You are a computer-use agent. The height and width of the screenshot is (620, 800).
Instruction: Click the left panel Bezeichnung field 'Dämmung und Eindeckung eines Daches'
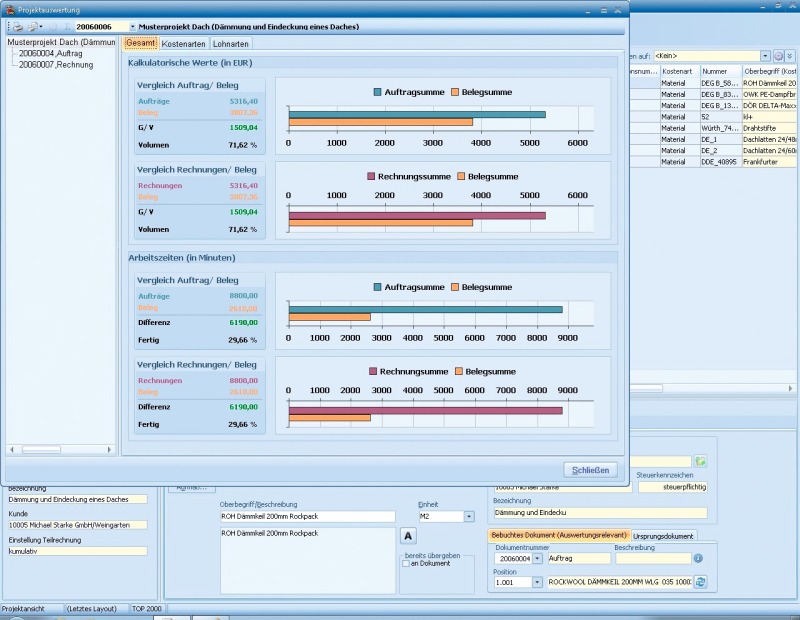(x=78, y=500)
